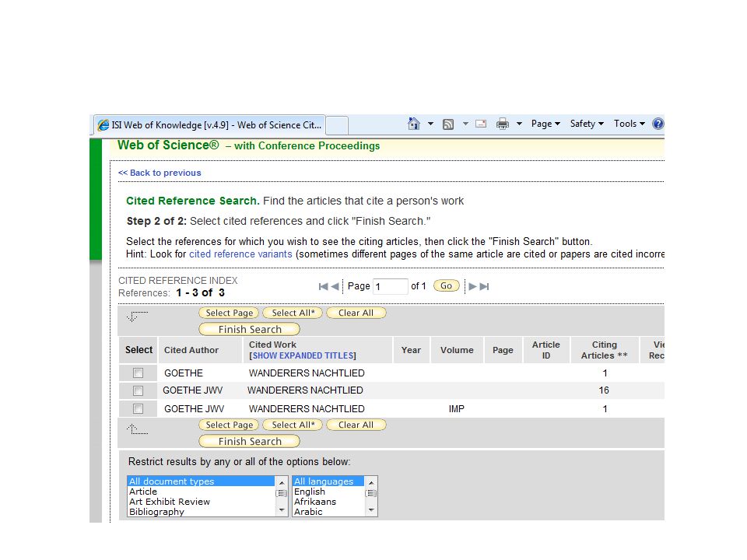Select Art Exhibit Review document type
Screen dimensions: 747x560
[201, 502]
